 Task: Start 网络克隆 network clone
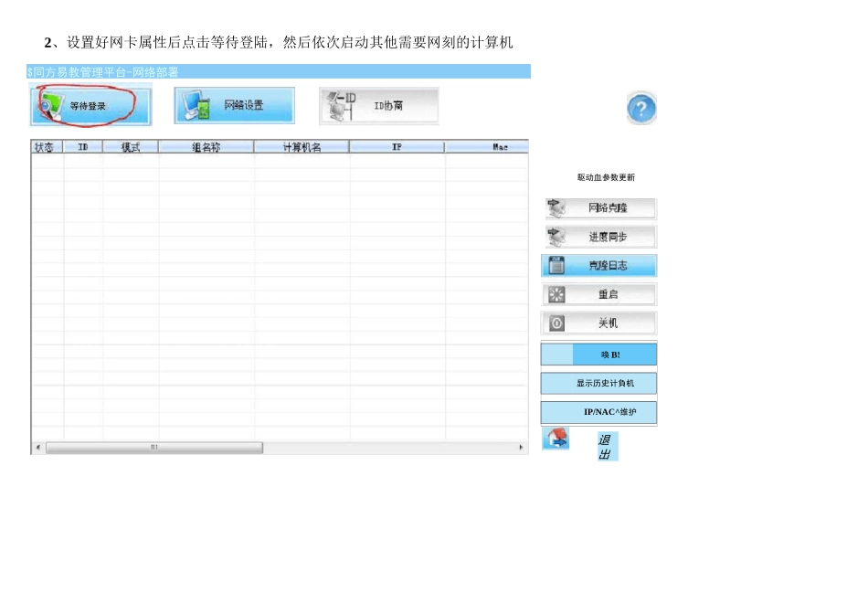pyautogui.click(x=600, y=208)
